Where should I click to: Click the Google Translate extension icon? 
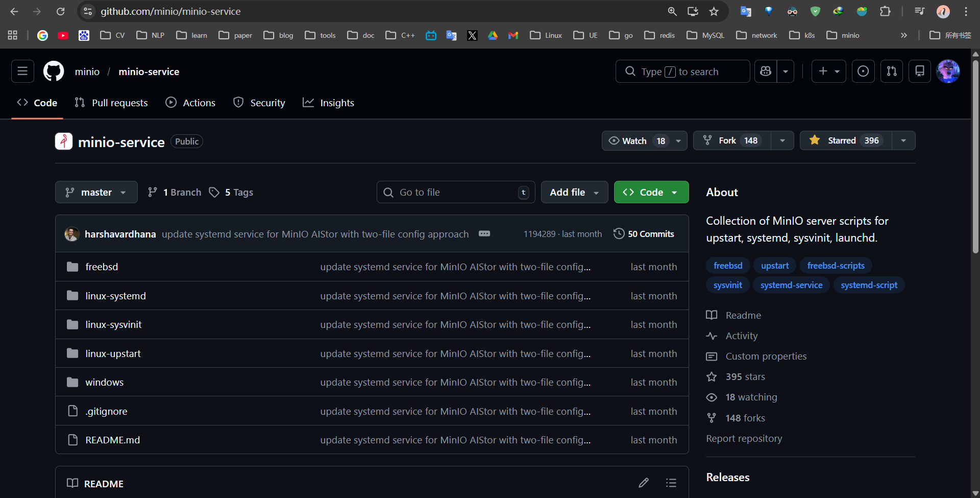[746, 11]
